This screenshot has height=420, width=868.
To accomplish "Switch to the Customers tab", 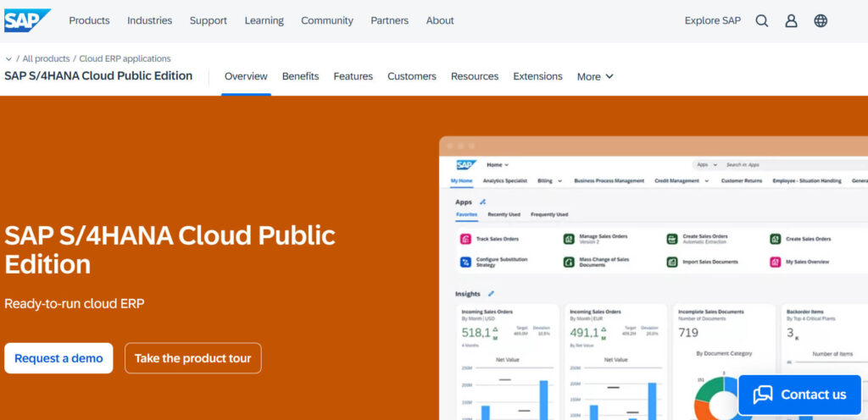I will (x=411, y=77).
